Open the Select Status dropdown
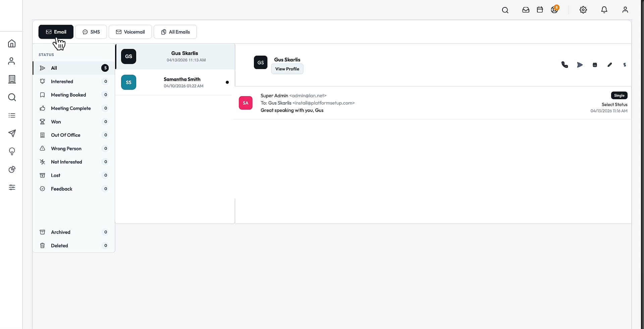Viewport: 644px width, 329px height. [614, 105]
